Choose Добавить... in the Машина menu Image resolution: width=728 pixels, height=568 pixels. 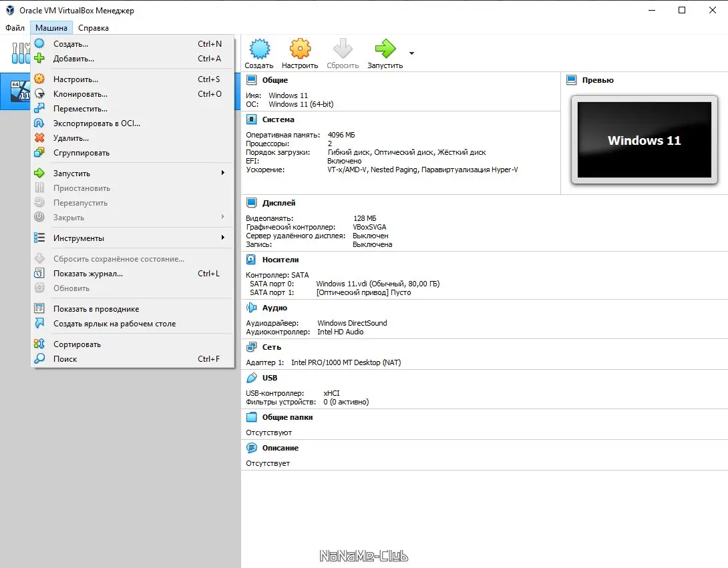[133, 59]
